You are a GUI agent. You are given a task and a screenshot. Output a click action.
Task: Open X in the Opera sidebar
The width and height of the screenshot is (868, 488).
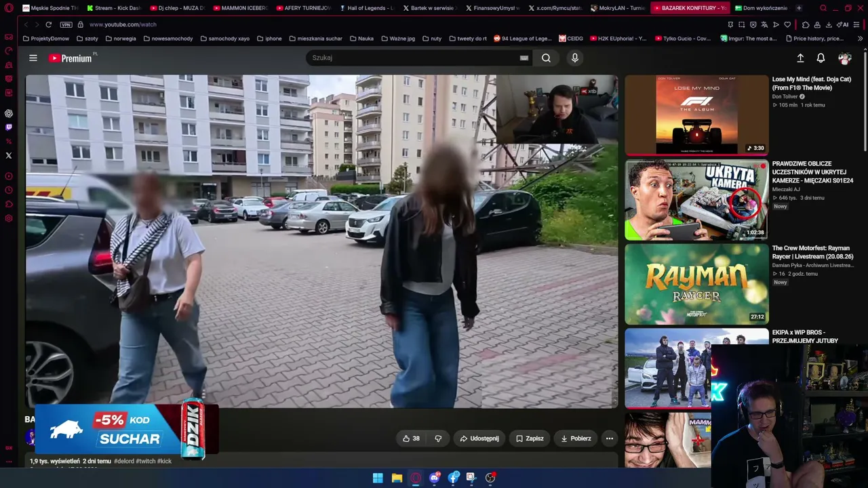[9, 155]
